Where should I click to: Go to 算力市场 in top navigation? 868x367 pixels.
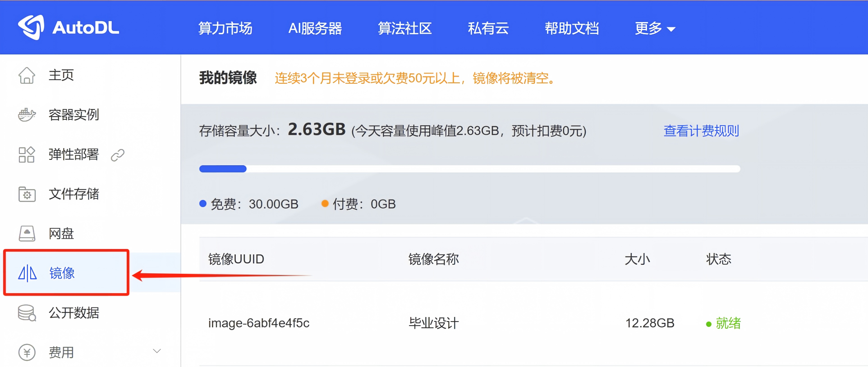tap(225, 28)
